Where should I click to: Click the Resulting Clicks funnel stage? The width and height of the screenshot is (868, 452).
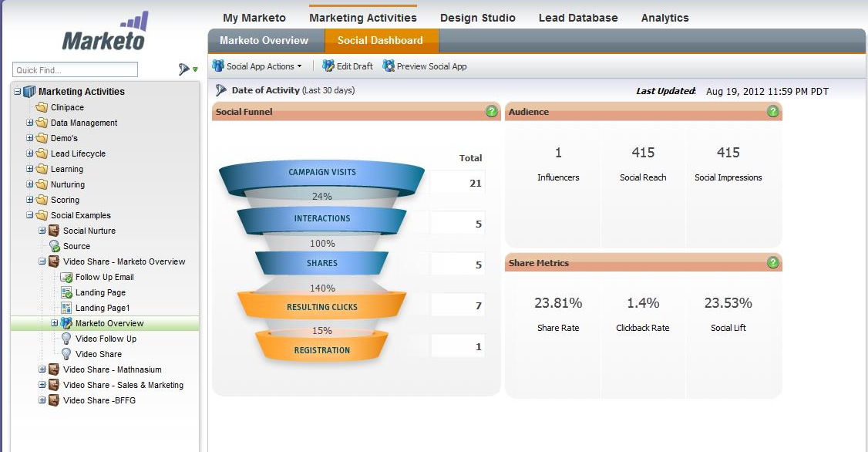click(x=322, y=305)
